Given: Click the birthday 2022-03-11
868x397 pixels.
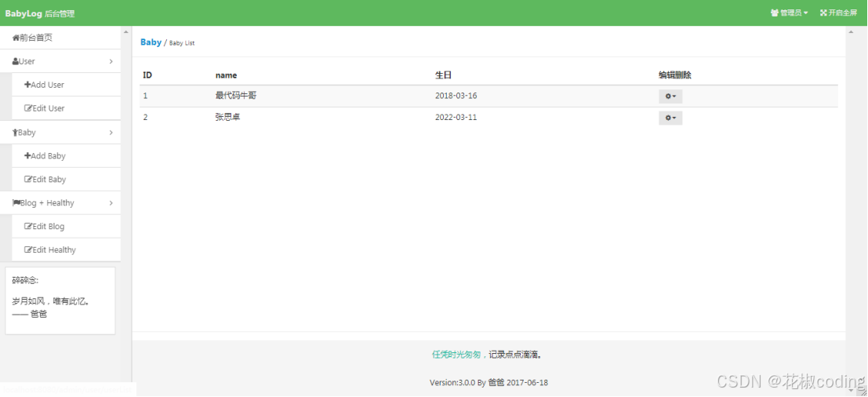Looking at the screenshot, I should (x=456, y=117).
